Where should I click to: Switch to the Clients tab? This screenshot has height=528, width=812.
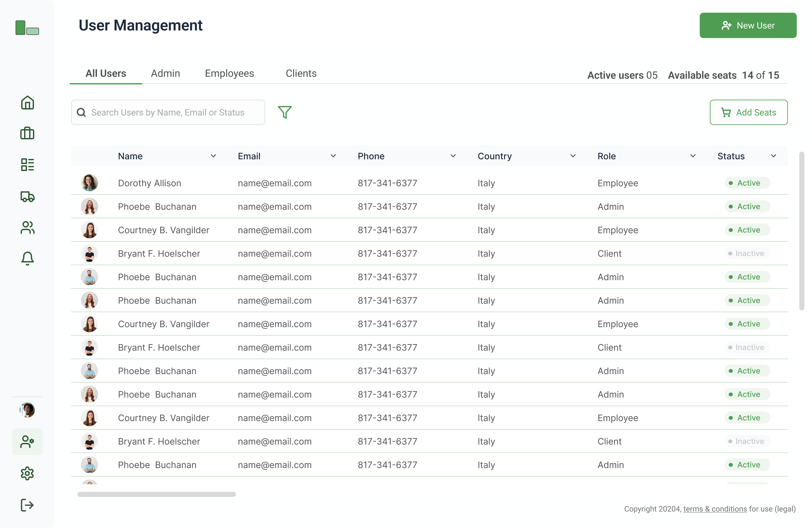pos(301,73)
